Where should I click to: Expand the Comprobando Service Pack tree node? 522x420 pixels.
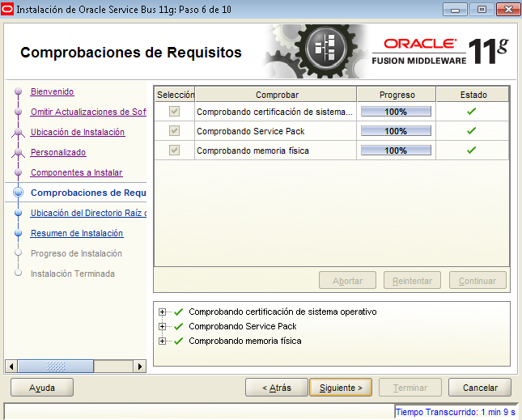pyautogui.click(x=162, y=326)
